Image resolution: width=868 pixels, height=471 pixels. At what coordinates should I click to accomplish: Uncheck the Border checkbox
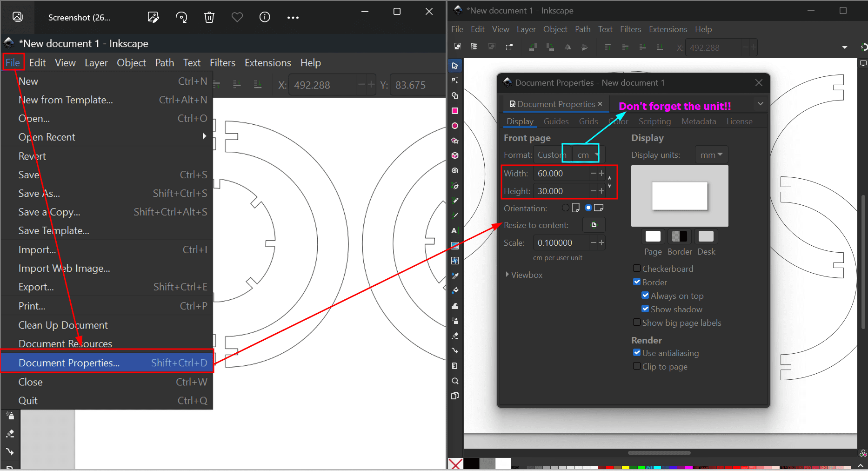(637, 282)
